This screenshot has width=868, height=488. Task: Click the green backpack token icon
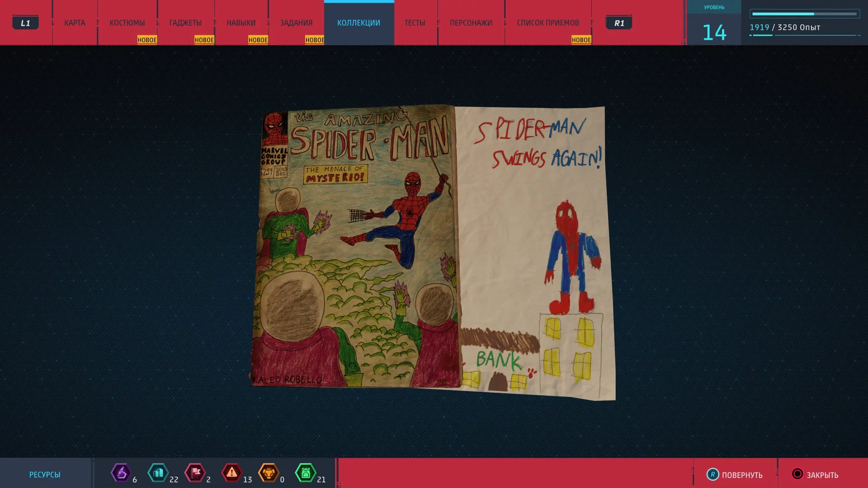point(306,473)
